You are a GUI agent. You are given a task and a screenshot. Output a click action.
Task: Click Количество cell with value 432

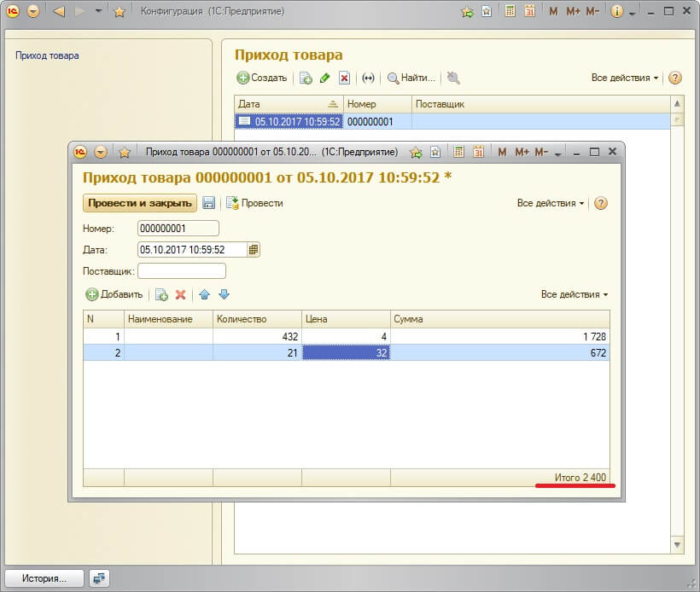pyautogui.click(x=257, y=336)
